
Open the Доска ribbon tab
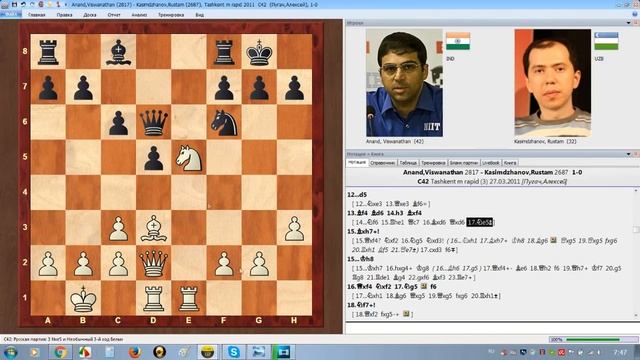click(90, 15)
